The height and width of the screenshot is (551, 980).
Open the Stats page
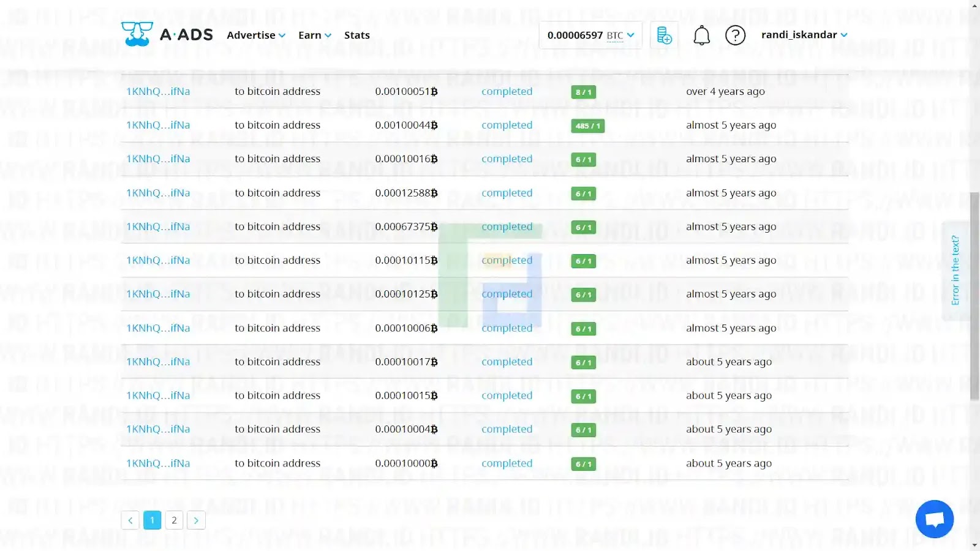[x=357, y=36]
